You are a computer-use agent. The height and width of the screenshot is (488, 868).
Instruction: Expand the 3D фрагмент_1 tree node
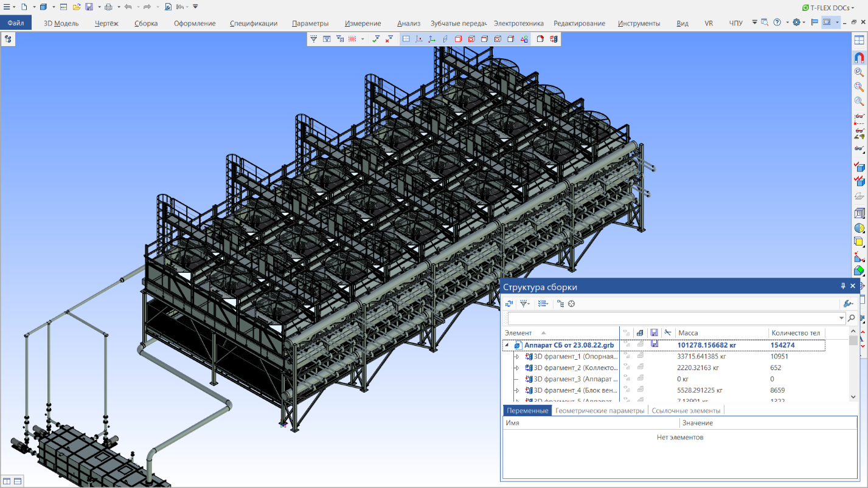pyautogui.click(x=518, y=357)
